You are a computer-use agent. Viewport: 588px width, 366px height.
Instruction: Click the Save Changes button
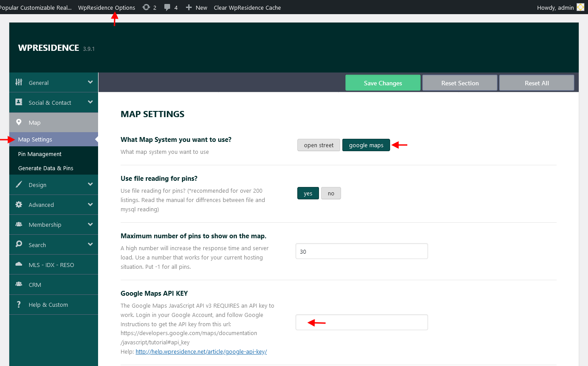pyautogui.click(x=383, y=83)
